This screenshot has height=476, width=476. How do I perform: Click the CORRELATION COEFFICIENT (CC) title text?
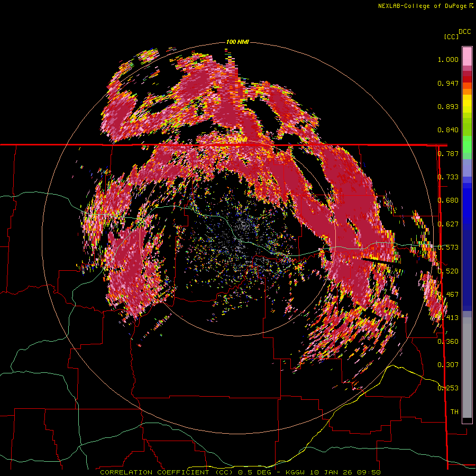(x=167, y=472)
